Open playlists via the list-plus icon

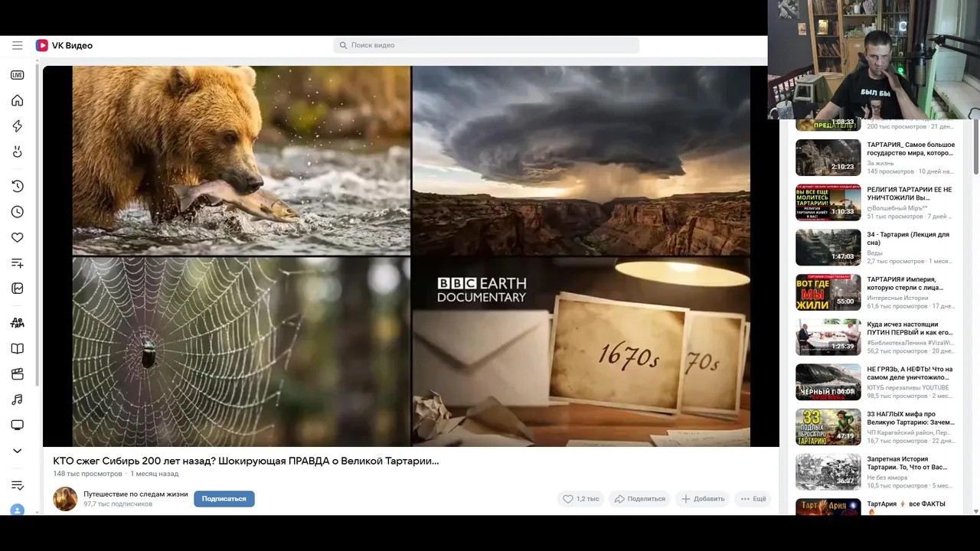tap(17, 263)
